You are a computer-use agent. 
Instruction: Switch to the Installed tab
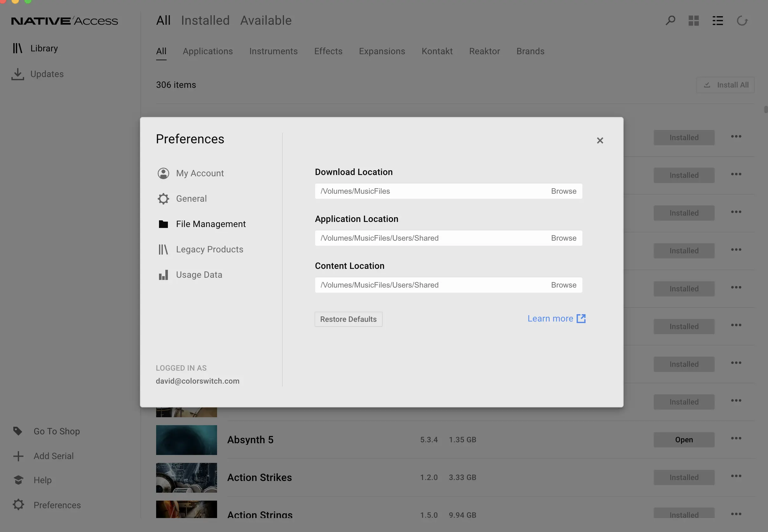205,21
